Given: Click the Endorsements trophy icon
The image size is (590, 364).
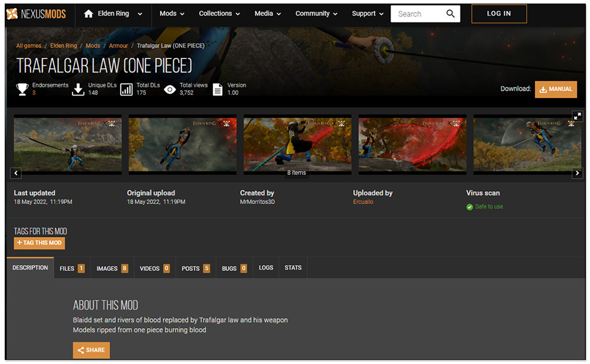Looking at the screenshot, I should [x=22, y=89].
